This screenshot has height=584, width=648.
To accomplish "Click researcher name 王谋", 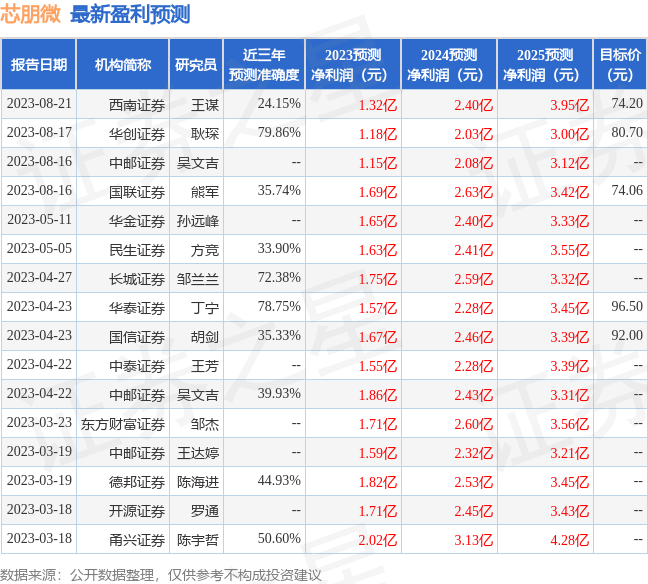I will [x=205, y=105].
